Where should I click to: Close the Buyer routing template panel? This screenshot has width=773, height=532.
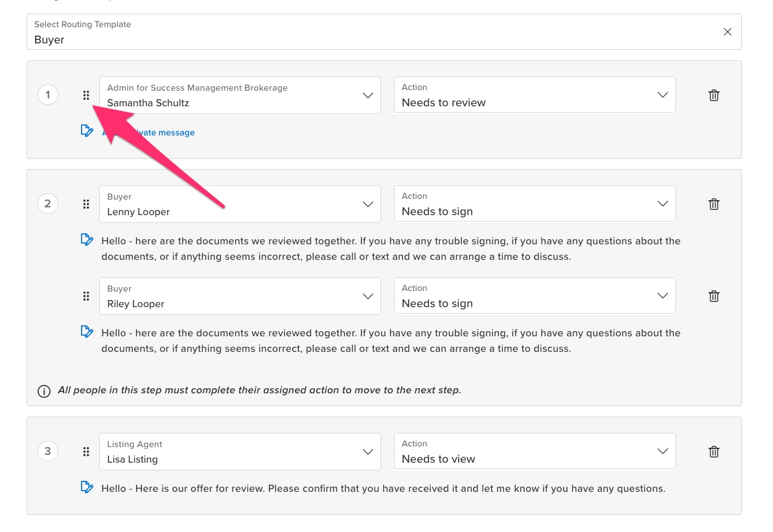[x=728, y=31]
